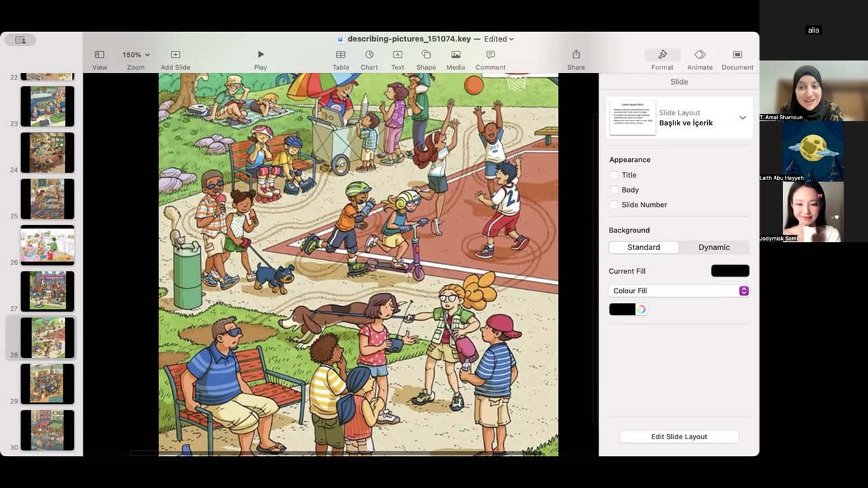
Task: Switch to the Format inspector
Action: (663, 58)
